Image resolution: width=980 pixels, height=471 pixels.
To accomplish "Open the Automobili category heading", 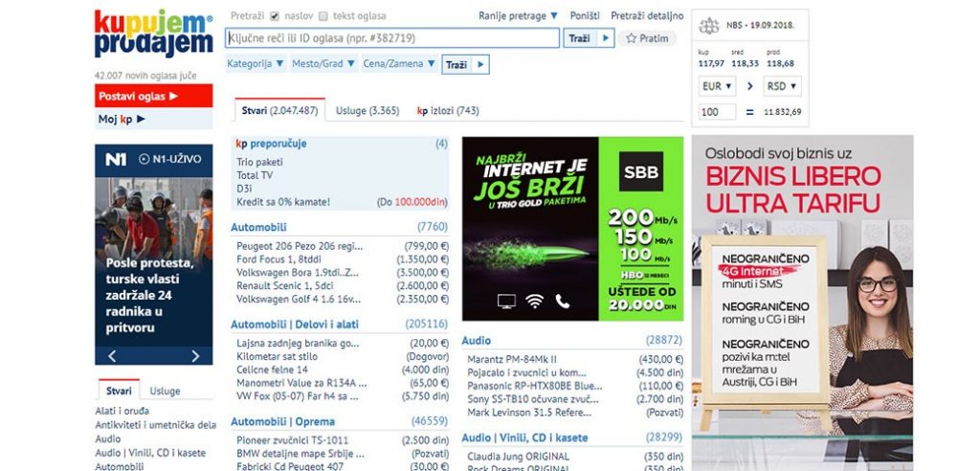I will point(258,227).
